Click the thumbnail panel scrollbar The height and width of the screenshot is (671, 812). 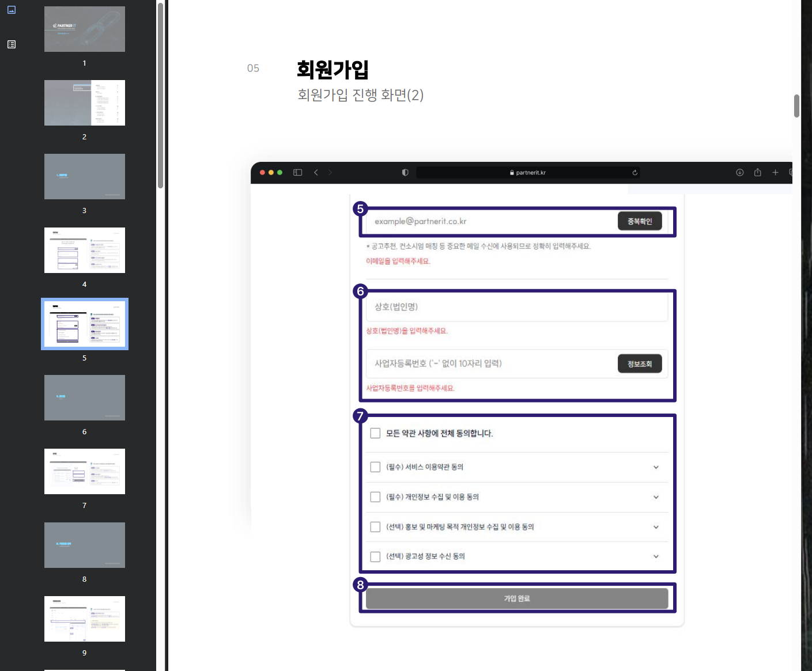pos(160,95)
